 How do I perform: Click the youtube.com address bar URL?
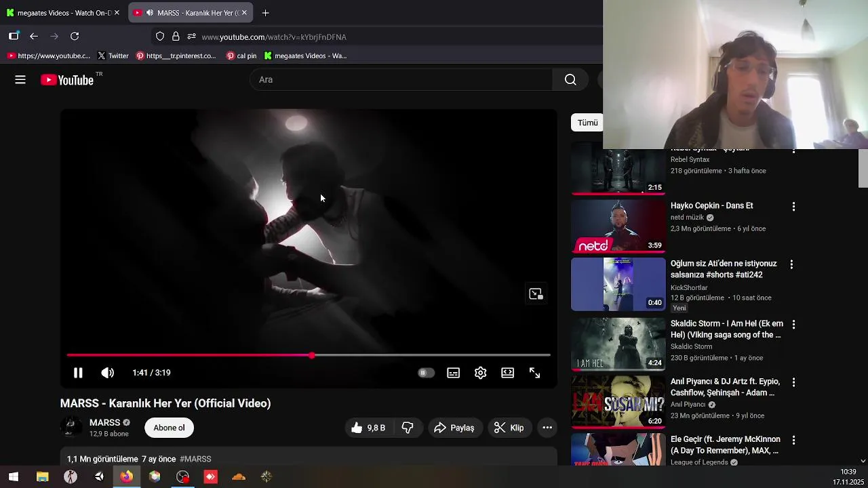pos(274,37)
